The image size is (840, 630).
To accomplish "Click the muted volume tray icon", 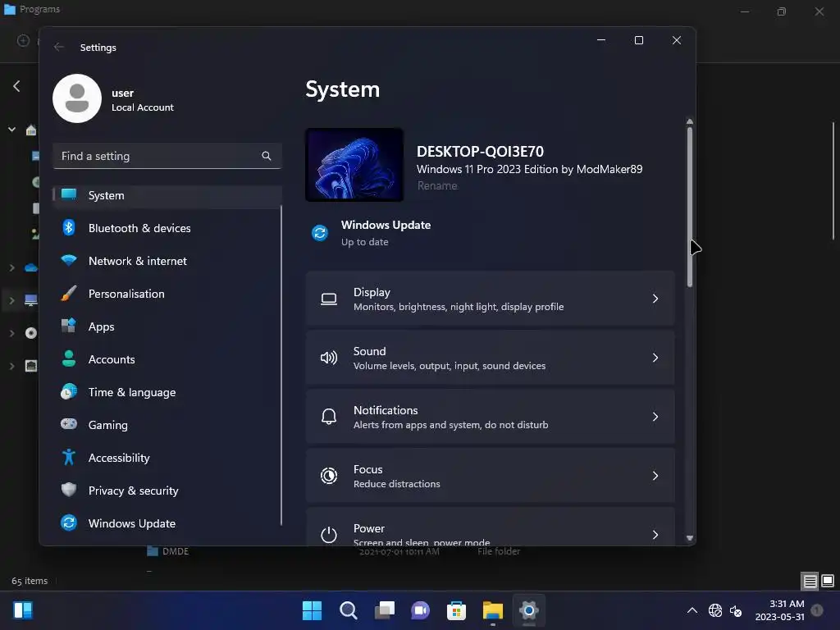I will [x=737, y=610].
